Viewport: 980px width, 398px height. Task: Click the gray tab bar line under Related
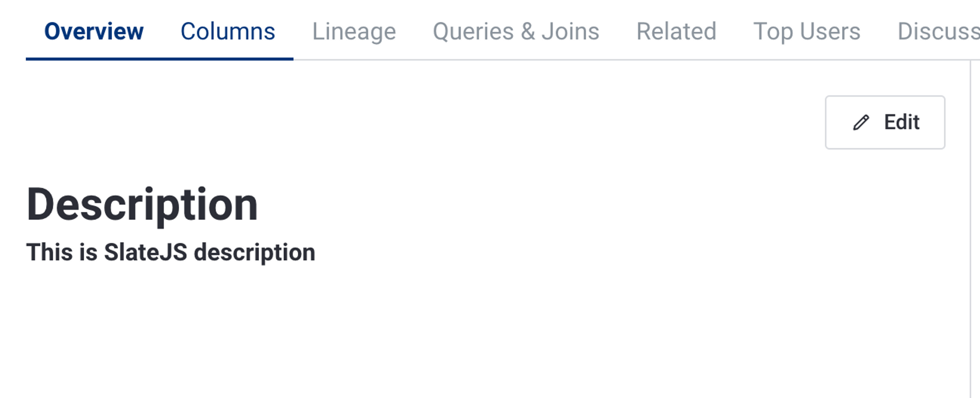pyautogui.click(x=676, y=60)
